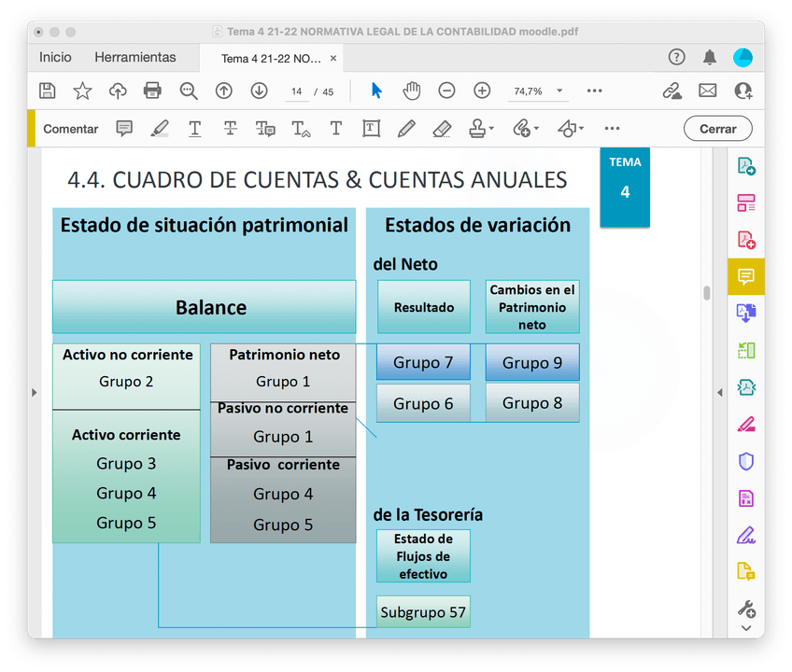Switch to the Herramientas tab
This screenshot has height=672, width=792.
point(135,58)
